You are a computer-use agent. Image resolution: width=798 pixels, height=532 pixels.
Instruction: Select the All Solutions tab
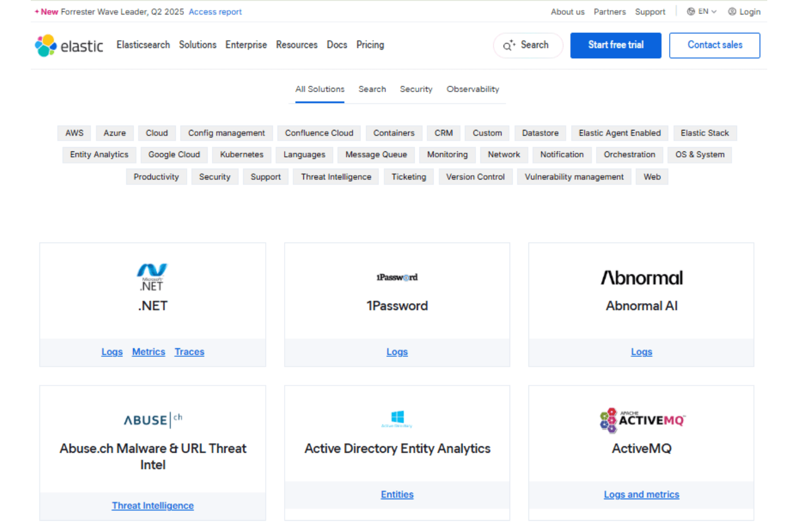320,89
